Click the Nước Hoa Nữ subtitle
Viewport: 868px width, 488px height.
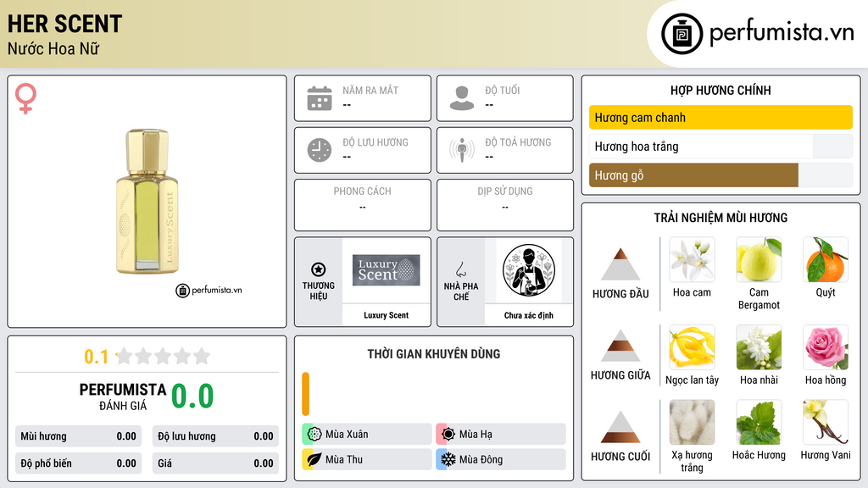[x=53, y=49]
